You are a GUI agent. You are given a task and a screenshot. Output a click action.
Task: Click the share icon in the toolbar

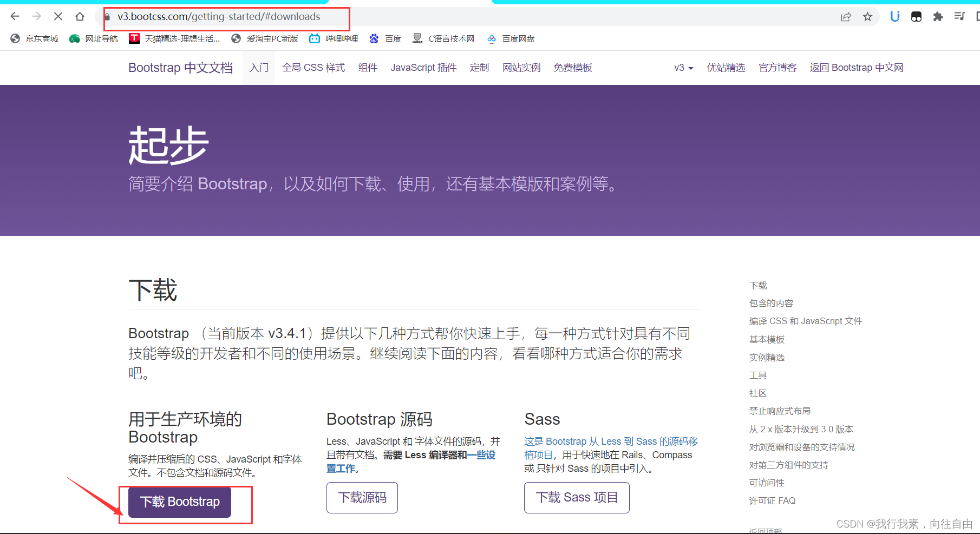pyautogui.click(x=846, y=17)
